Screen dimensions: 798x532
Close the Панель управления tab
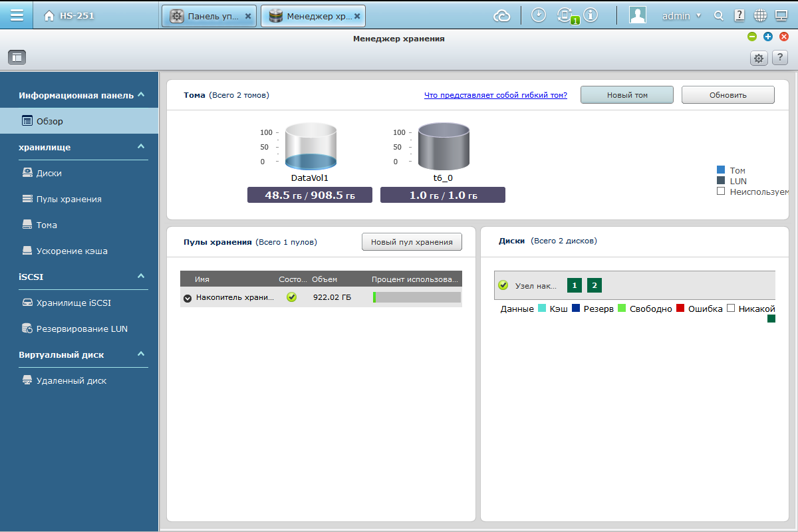(x=248, y=16)
